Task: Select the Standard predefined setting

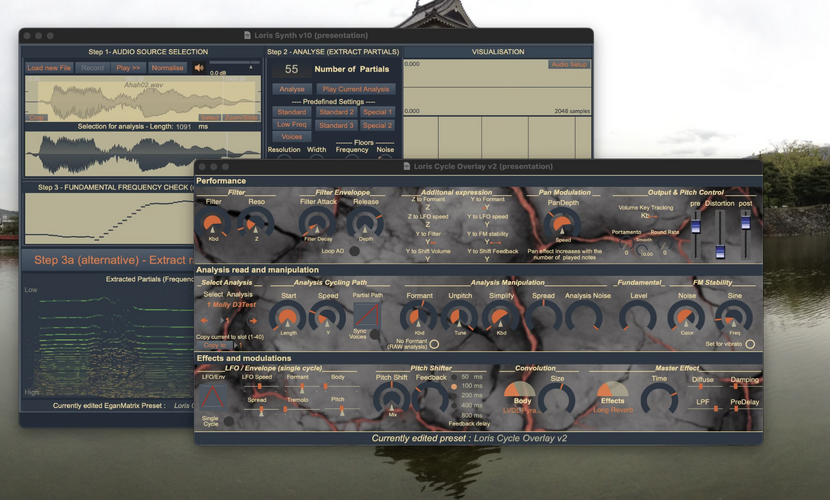Action: (x=292, y=112)
